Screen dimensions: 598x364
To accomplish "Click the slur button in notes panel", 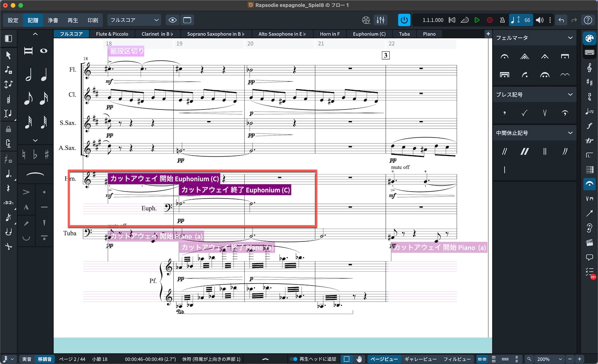I will tap(35, 175).
